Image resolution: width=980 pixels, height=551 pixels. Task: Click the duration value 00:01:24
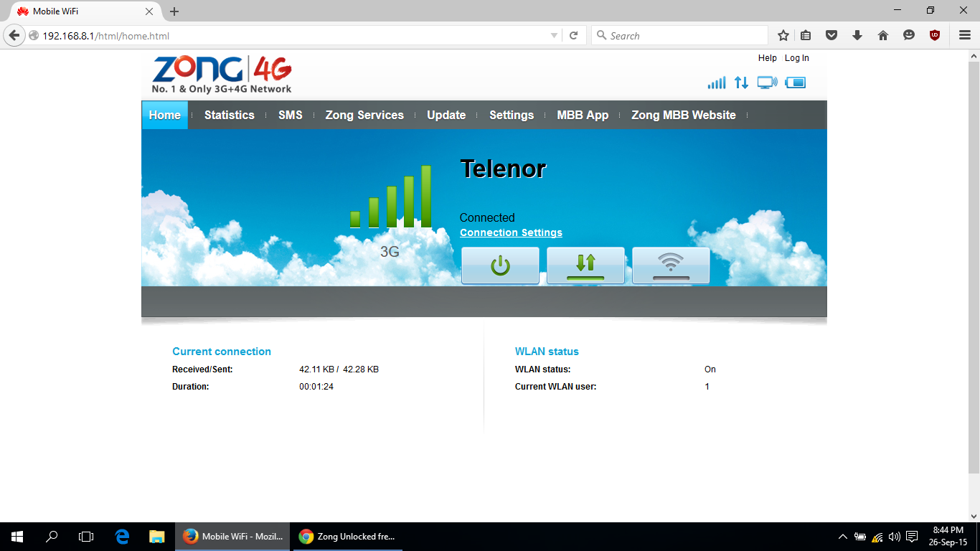coord(316,387)
